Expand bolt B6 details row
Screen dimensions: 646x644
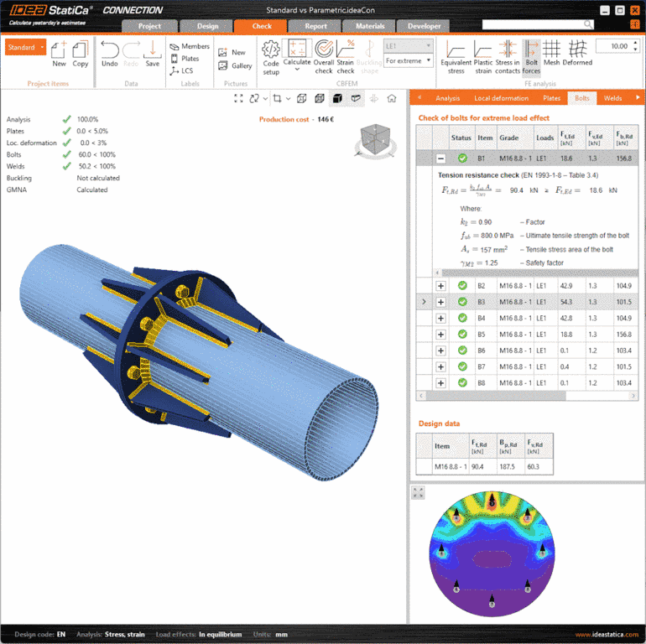(x=440, y=351)
